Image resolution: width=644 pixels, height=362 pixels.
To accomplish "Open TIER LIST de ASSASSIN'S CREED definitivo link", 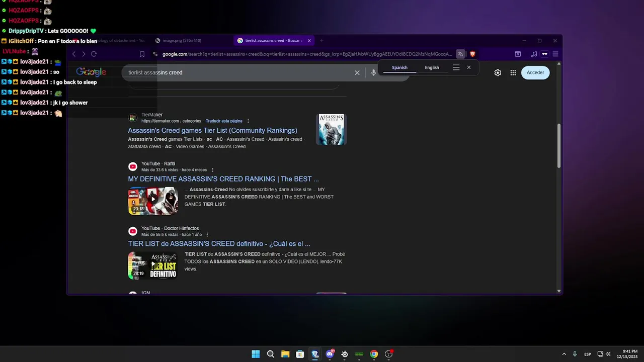I will pyautogui.click(x=219, y=244).
